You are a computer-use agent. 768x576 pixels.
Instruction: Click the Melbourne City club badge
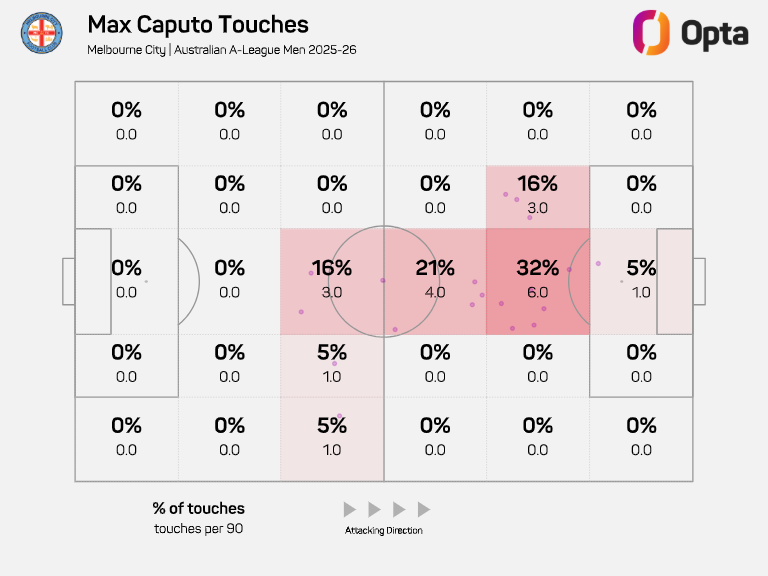[x=41, y=34]
